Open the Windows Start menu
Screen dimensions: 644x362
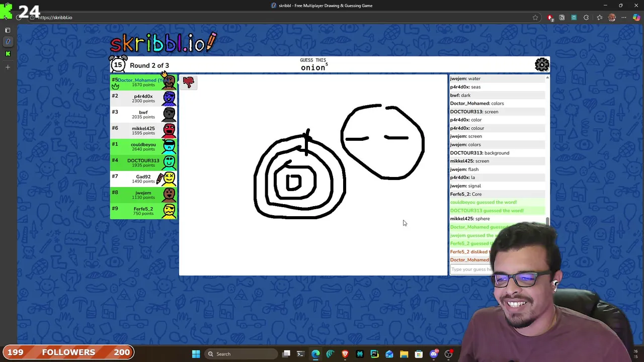point(196,354)
